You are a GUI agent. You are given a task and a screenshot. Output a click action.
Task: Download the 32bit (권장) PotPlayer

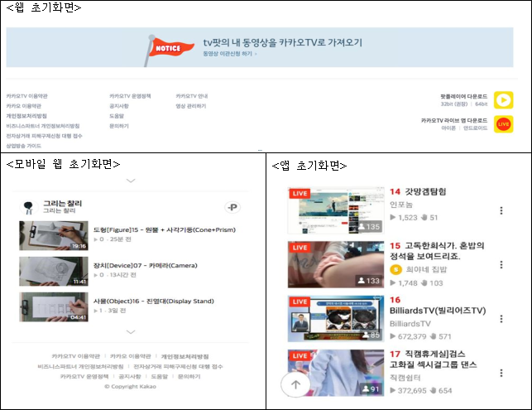click(x=454, y=104)
